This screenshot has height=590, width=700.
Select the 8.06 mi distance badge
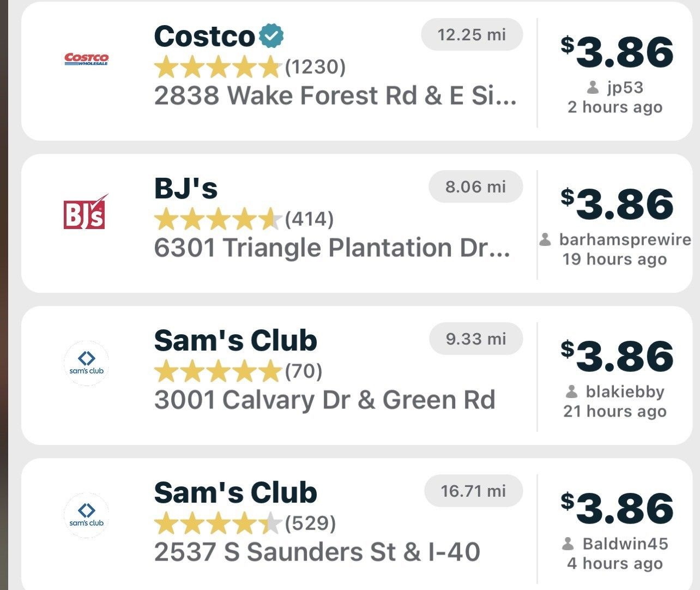pyautogui.click(x=476, y=187)
